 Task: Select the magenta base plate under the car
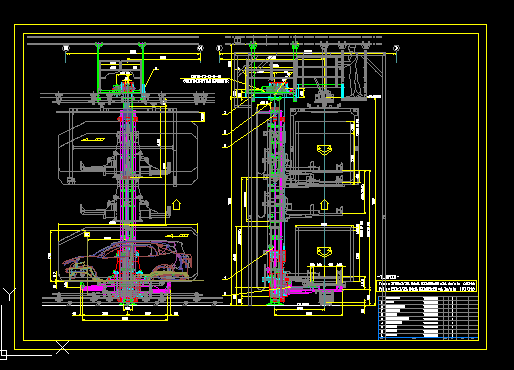pyautogui.click(x=127, y=288)
